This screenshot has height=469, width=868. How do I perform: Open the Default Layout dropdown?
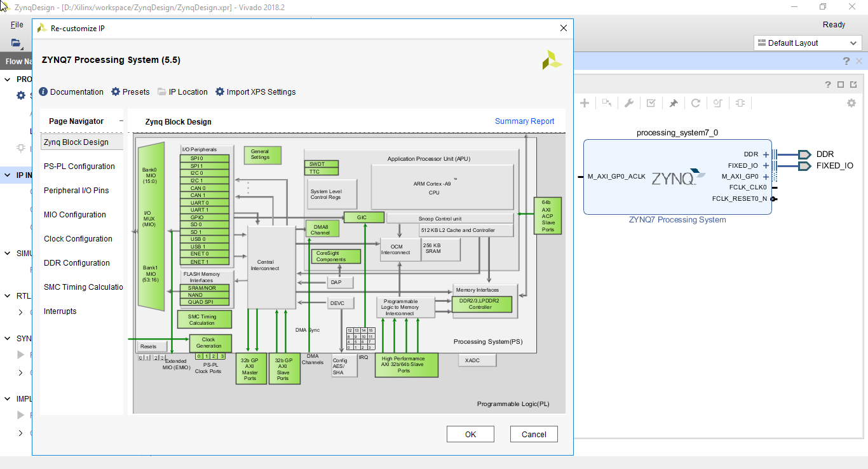pyautogui.click(x=808, y=43)
